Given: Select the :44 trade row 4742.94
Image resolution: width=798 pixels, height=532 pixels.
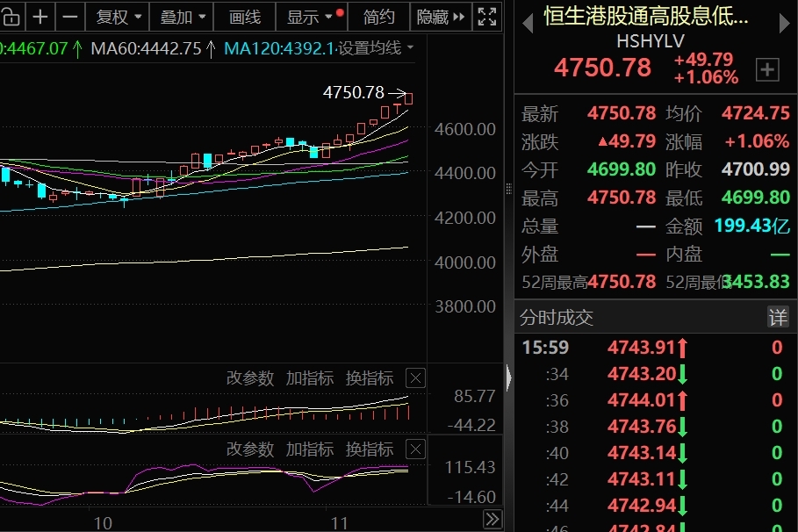Looking at the screenshot, I should [656, 506].
